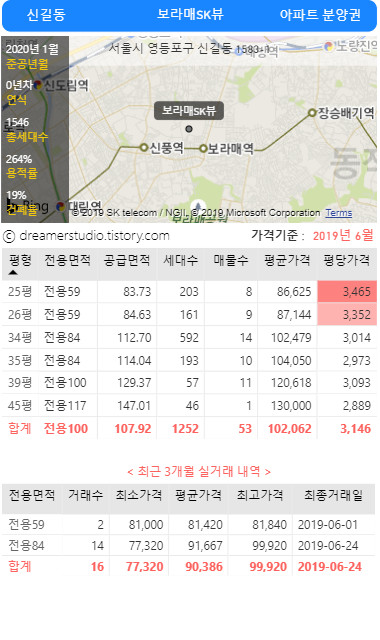Click the 104,050 average price cell
380x640 pixels.
pos(291,360)
